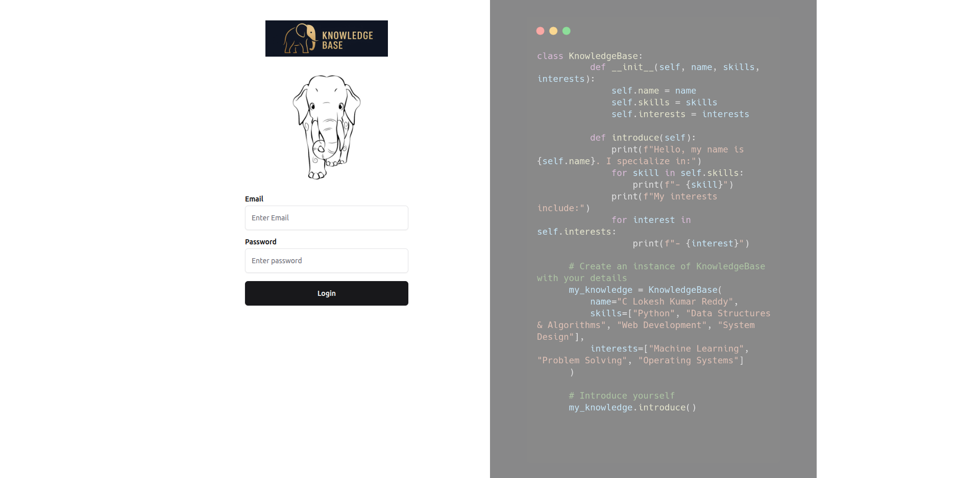
Task: Focus the Enter Email input field
Action: tap(327, 218)
